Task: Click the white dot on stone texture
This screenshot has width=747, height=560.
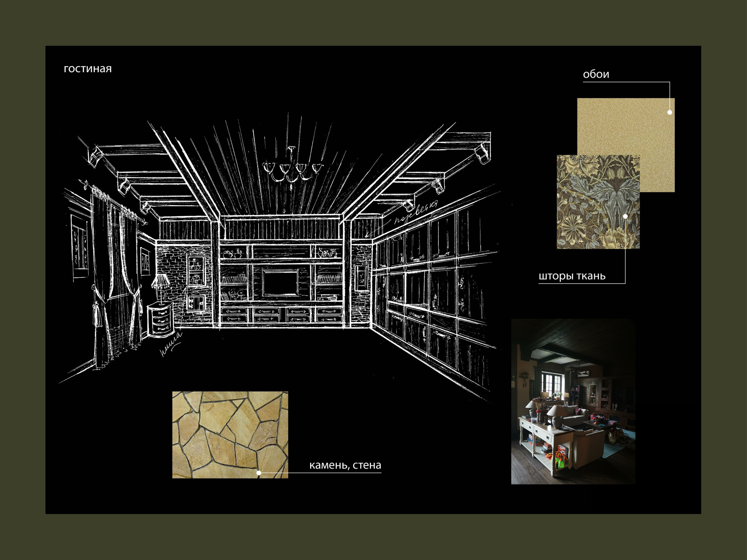Action: tap(259, 473)
